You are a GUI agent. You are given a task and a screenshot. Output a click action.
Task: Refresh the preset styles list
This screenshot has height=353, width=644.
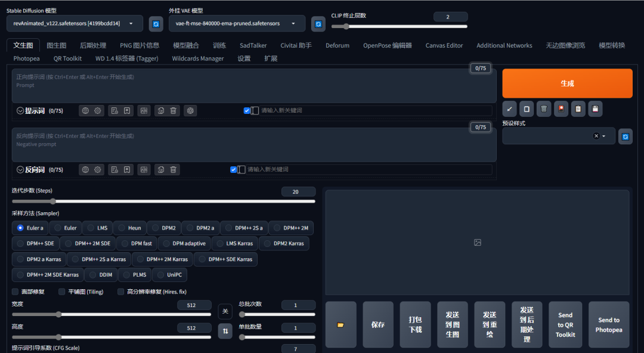tap(625, 136)
